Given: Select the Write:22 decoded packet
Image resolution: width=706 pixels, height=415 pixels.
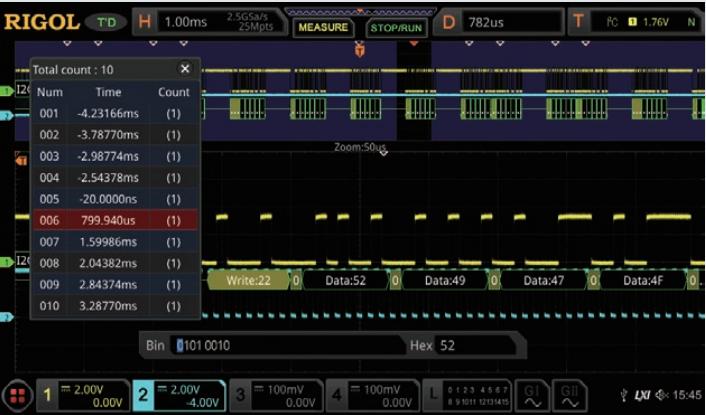Looking at the screenshot, I should pos(249,280).
